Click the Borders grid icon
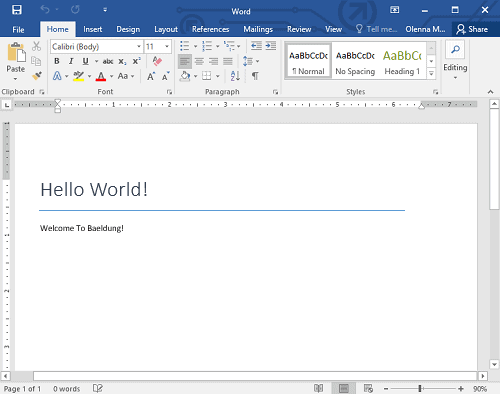The width and height of the screenshot is (500, 394). (207, 76)
